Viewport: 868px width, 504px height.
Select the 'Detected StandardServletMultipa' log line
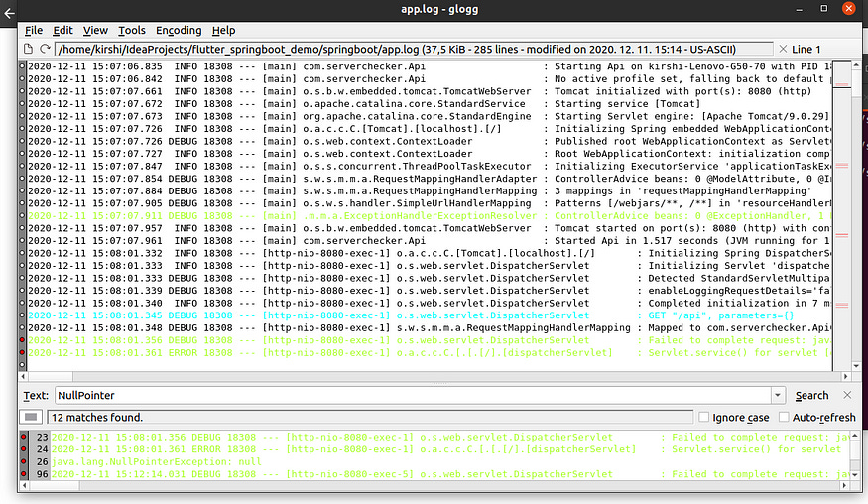pyautogui.click(x=429, y=278)
